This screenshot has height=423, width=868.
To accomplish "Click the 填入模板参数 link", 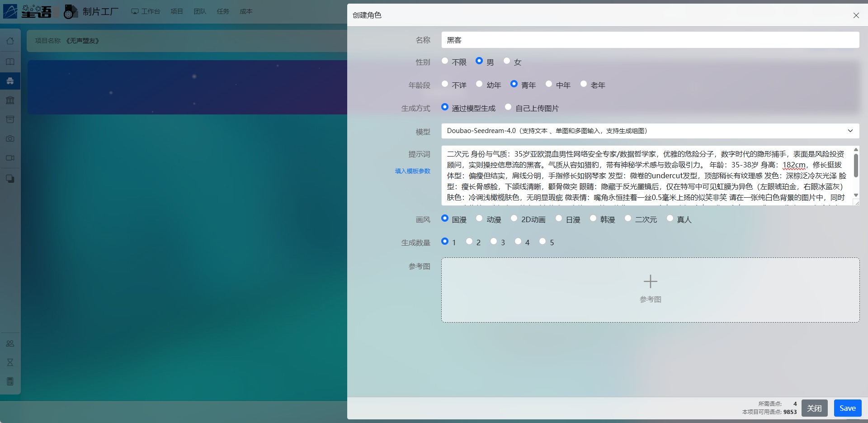I will tap(412, 171).
